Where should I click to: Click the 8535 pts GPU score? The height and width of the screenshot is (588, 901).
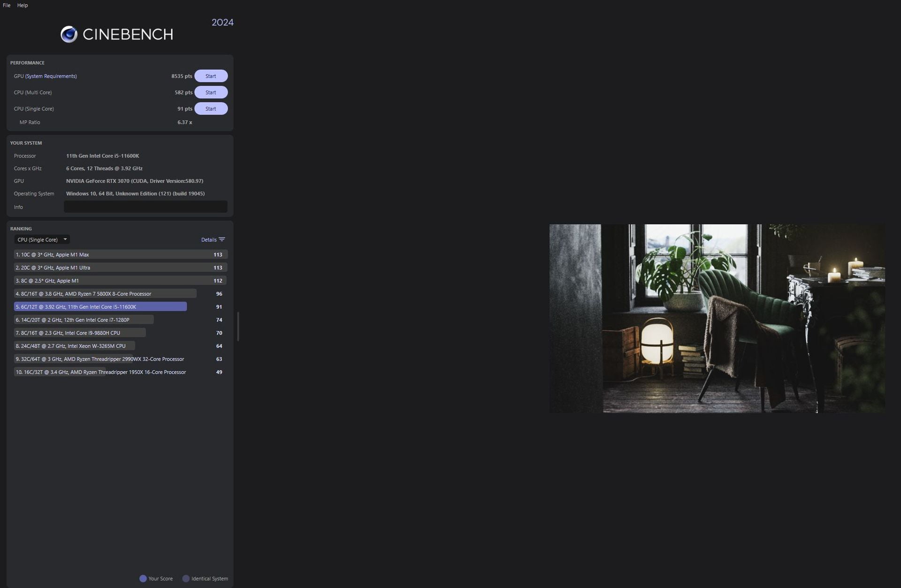pyautogui.click(x=182, y=76)
